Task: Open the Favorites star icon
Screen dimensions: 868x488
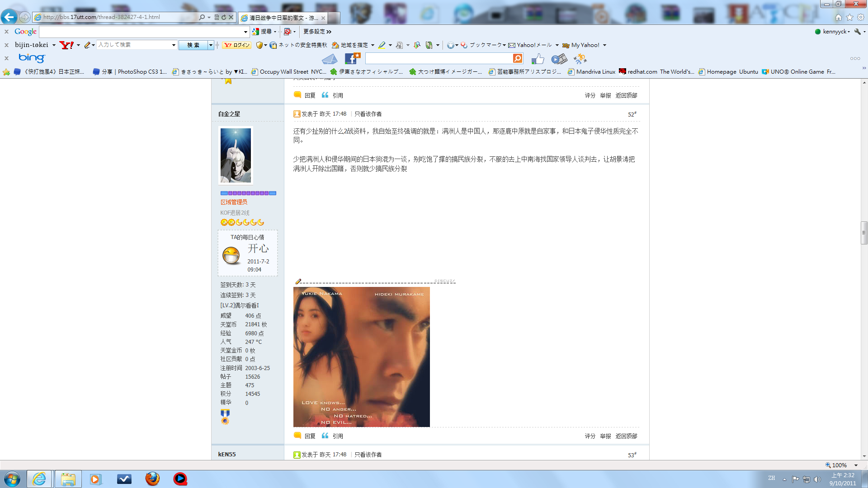Action: (x=849, y=17)
